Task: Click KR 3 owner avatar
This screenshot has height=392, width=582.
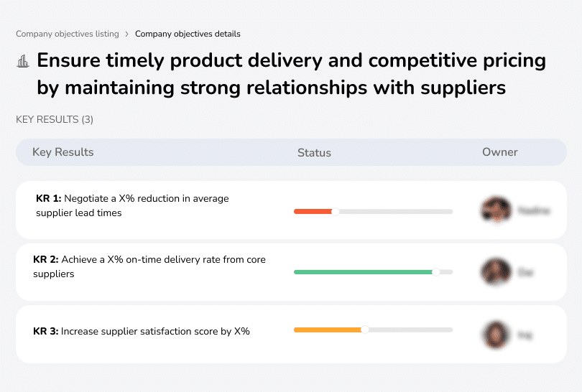Action: tap(495, 334)
